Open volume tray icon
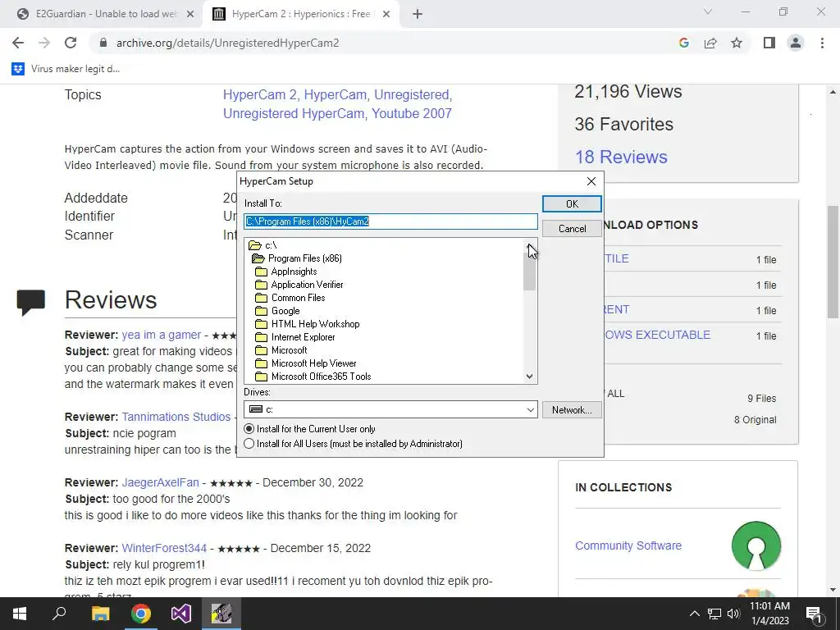This screenshot has width=840, height=630. click(x=733, y=614)
